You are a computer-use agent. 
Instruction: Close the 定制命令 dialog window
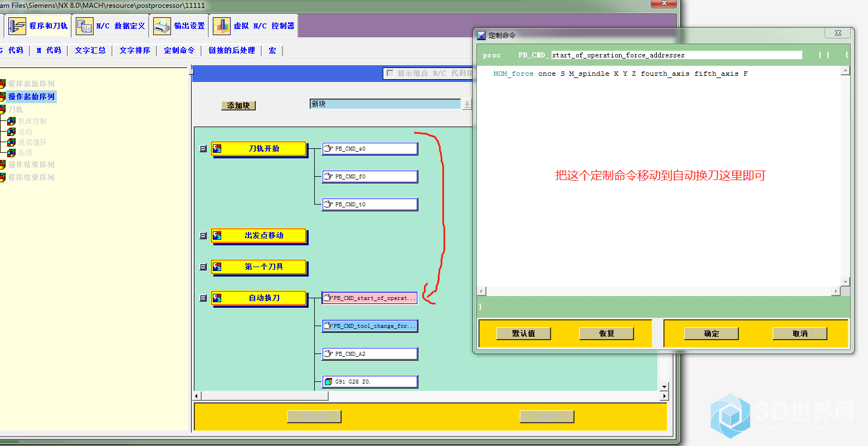(838, 33)
